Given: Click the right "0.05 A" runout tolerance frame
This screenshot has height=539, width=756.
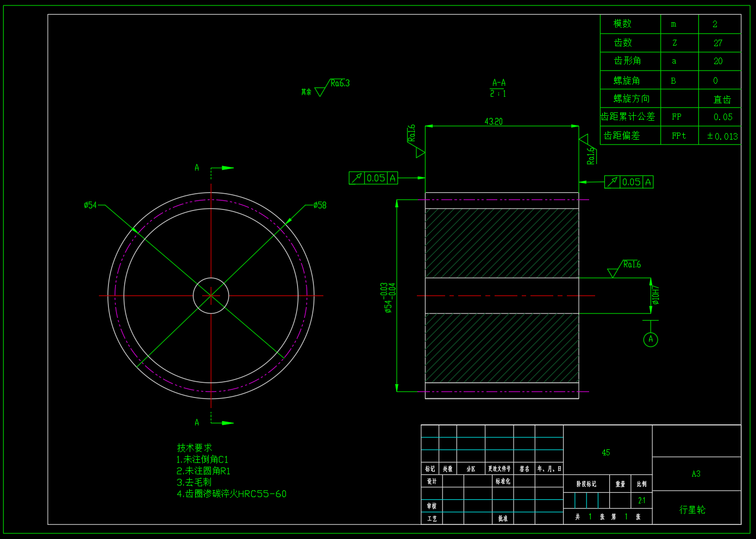Looking at the screenshot, I should coord(629,182).
